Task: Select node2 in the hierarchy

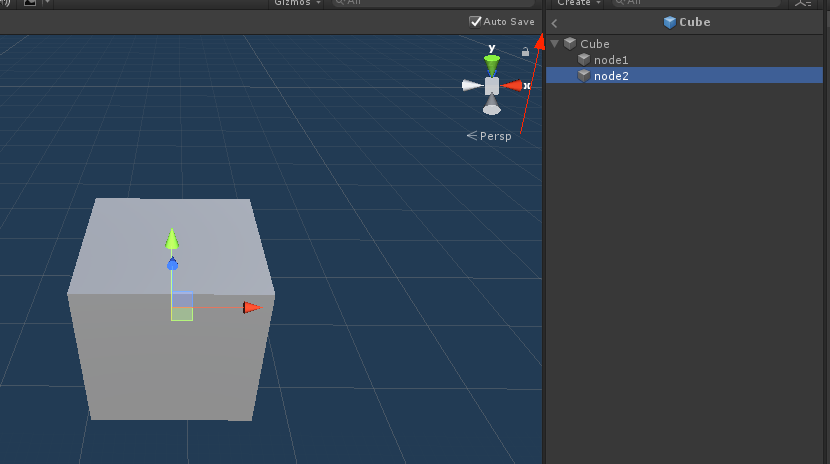Action: [611, 76]
